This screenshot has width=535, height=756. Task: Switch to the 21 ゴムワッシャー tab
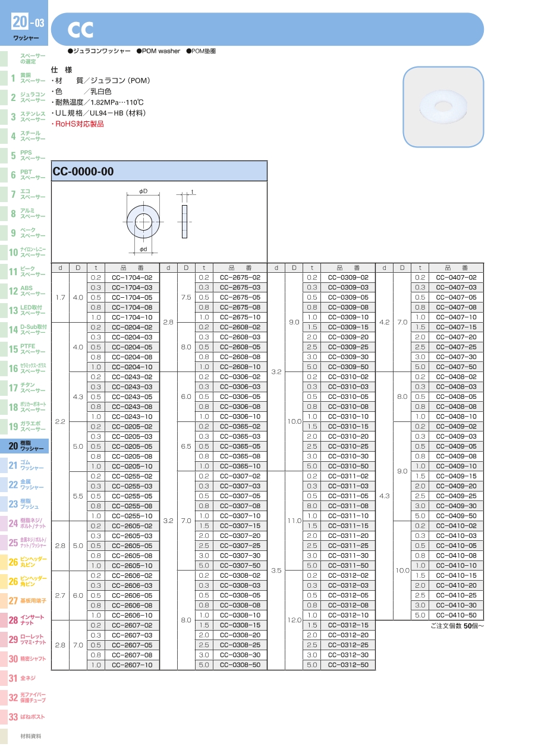pyautogui.click(x=24, y=465)
